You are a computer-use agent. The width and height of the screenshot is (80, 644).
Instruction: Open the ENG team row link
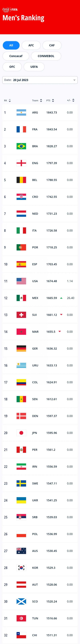coord(35,163)
